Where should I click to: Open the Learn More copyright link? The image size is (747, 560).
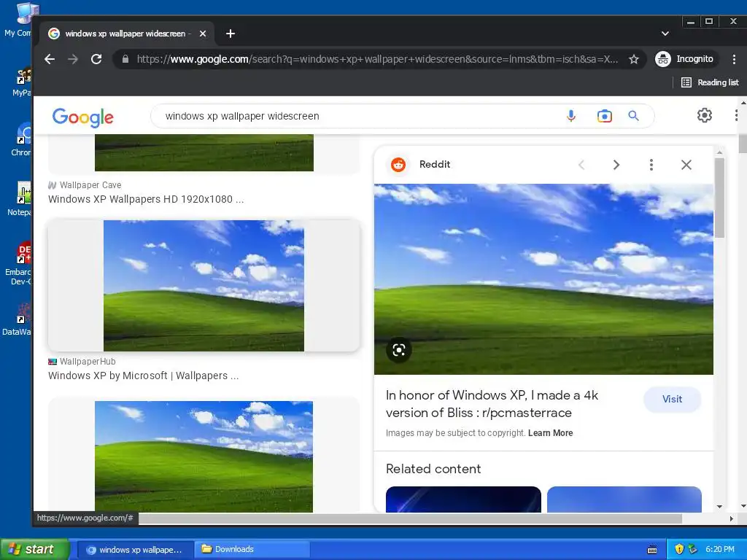pos(550,433)
